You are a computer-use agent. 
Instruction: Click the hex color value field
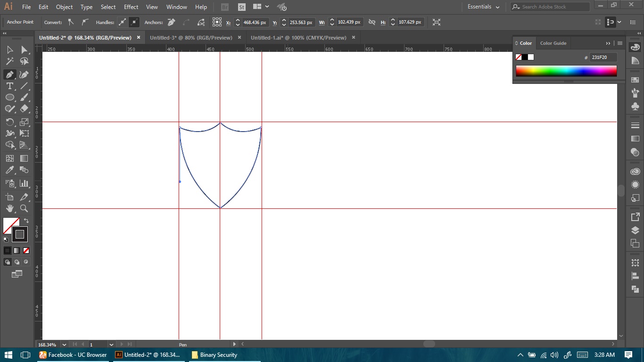pyautogui.click(x=603, y=58)
